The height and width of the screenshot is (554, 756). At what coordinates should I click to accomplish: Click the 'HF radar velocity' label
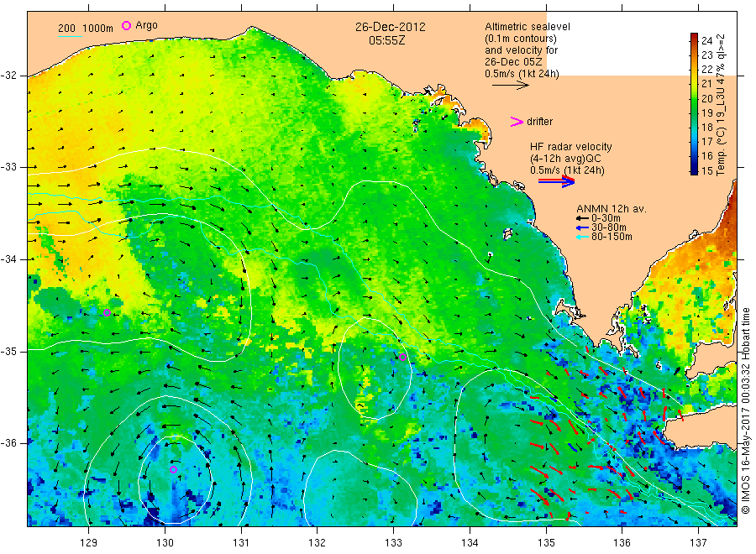coord(571,147)
